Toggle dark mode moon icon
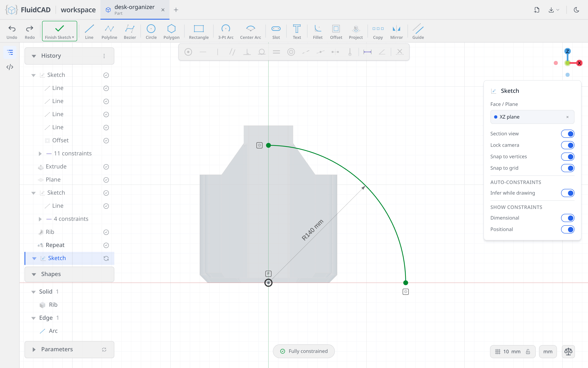588x368 pixels. click(x=576, y=10)
